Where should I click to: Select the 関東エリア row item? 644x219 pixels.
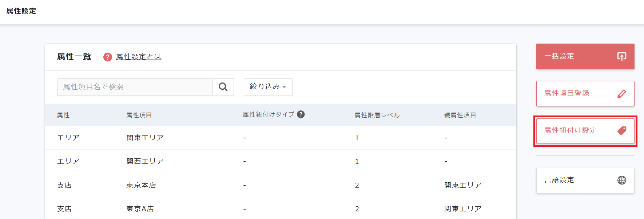click(x=145, y=138)
